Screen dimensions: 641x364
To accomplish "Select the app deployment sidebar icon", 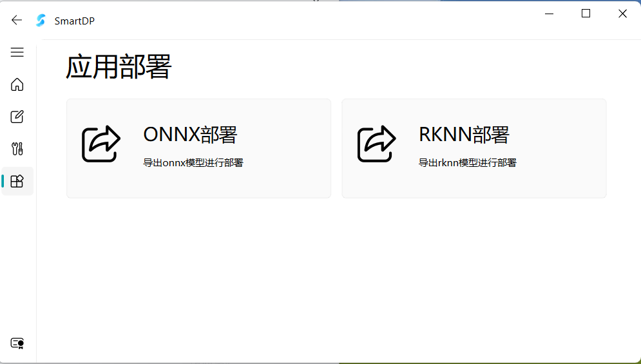I will point(17,181).
